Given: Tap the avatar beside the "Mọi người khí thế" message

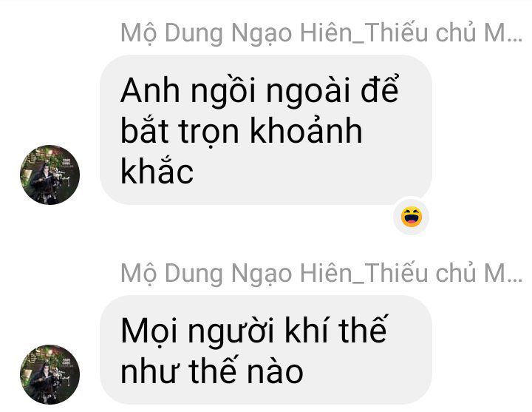Looking at the screenshot, I should (50, 374).
